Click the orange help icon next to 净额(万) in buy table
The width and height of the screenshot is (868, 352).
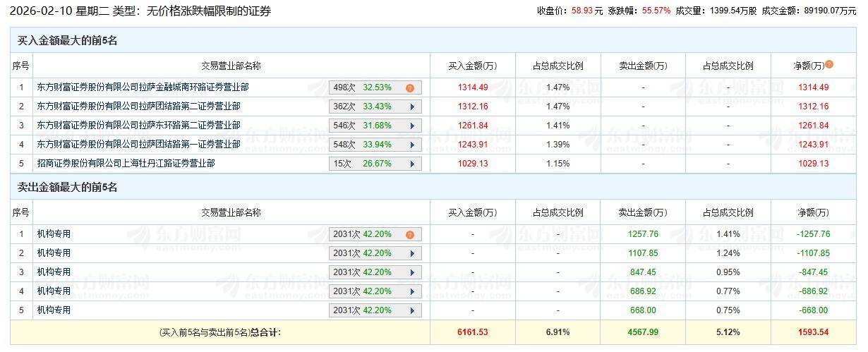click(x=829, y=64)
